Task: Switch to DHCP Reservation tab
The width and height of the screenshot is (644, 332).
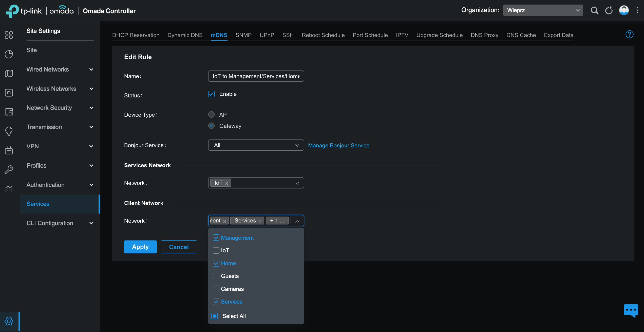Action: click(x=136, y=35)
